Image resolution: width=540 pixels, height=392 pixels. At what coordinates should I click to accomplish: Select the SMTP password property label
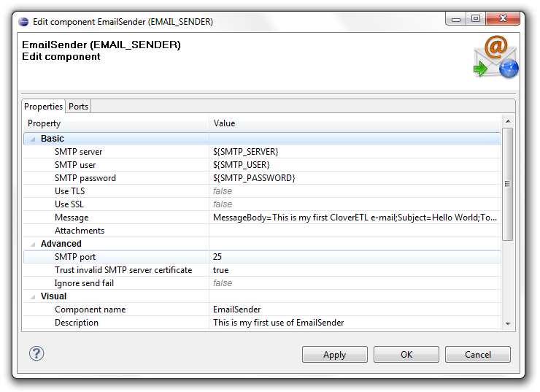click(85, 177)
